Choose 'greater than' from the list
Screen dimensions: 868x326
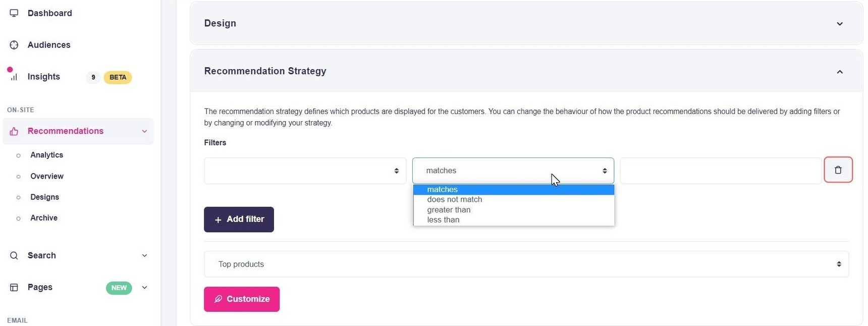(x=449, y=209)
